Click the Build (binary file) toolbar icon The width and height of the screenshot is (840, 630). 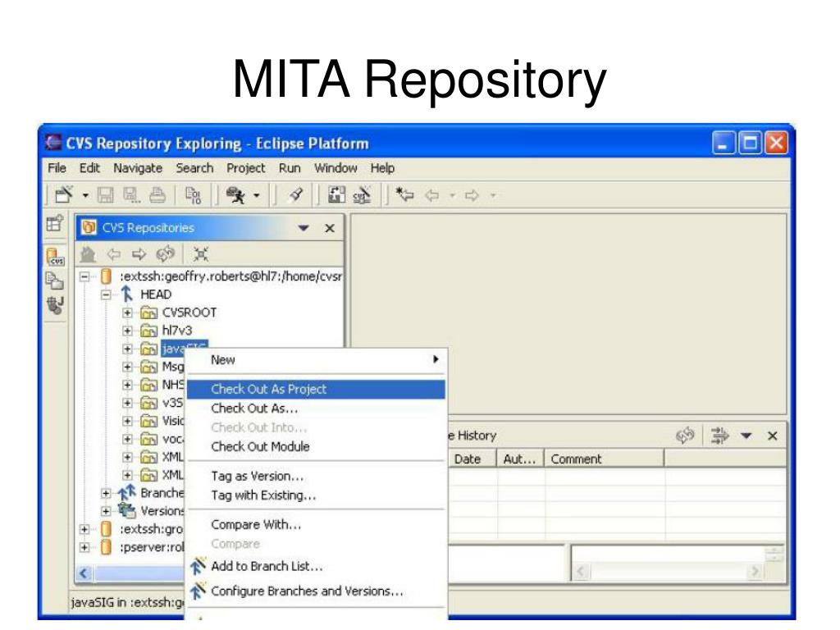193,195
